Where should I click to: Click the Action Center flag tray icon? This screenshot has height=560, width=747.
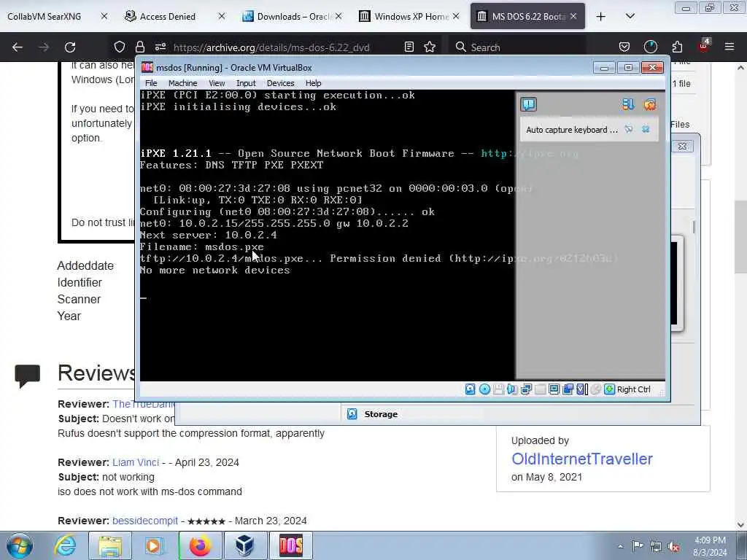638,546
